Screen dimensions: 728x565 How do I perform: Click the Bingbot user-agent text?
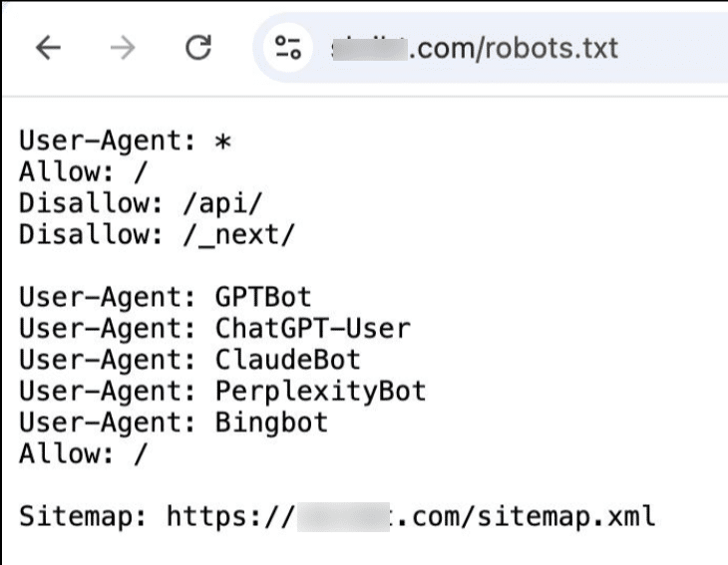(271, 423)
